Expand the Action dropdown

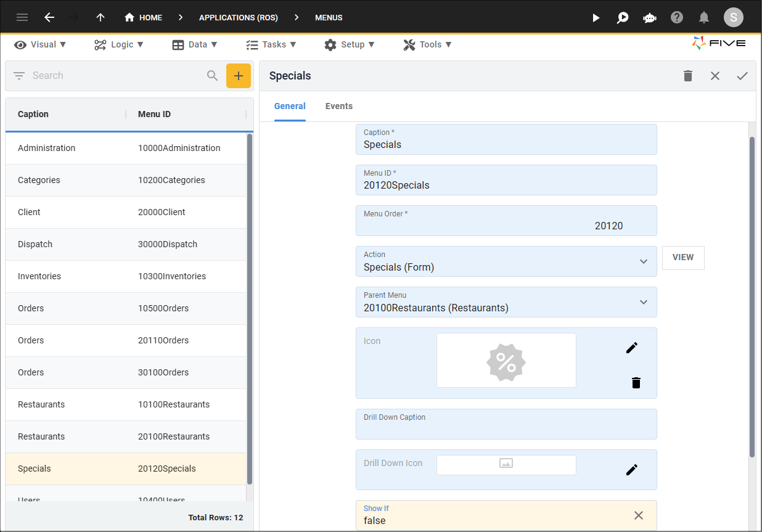(x=643, y=261)
